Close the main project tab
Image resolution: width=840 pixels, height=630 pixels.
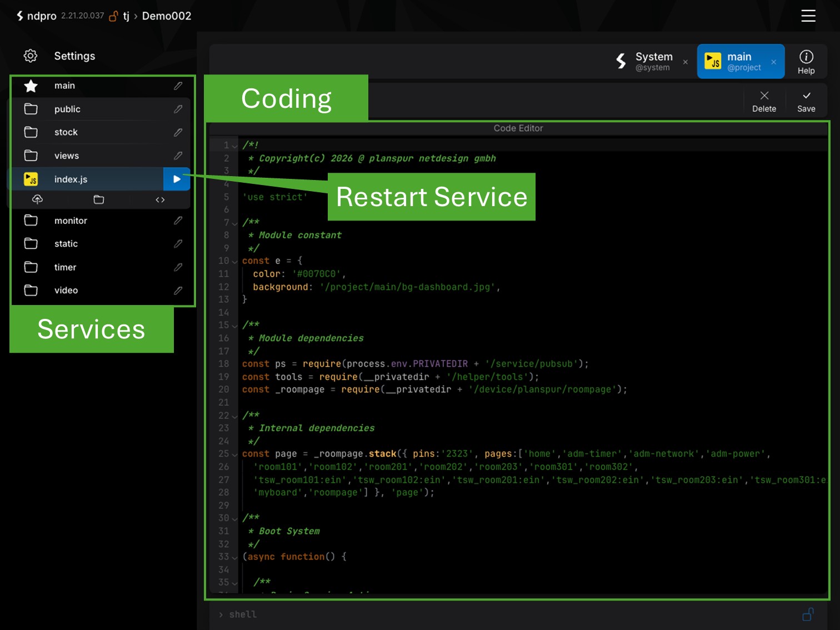pos(773,62)
